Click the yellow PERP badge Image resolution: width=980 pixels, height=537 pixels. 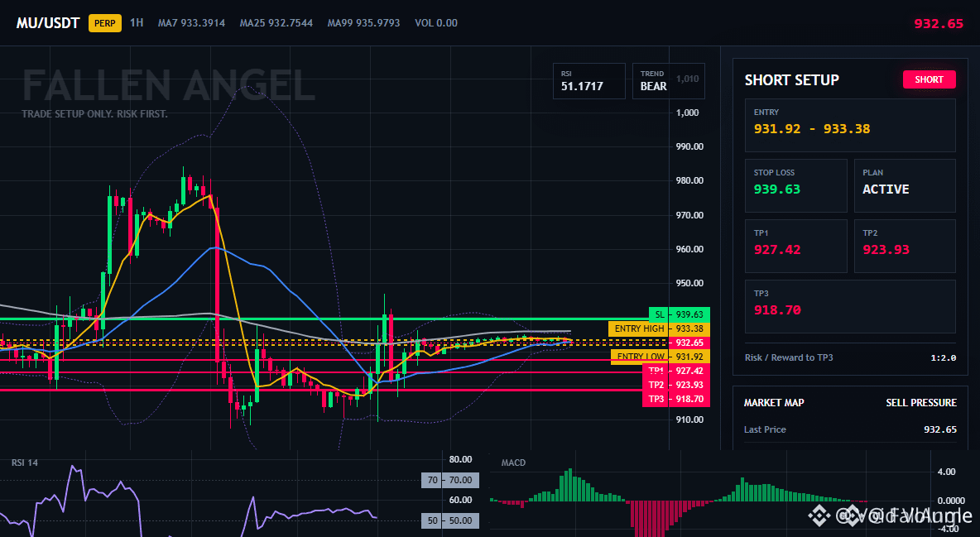click(x=105, y=23)
